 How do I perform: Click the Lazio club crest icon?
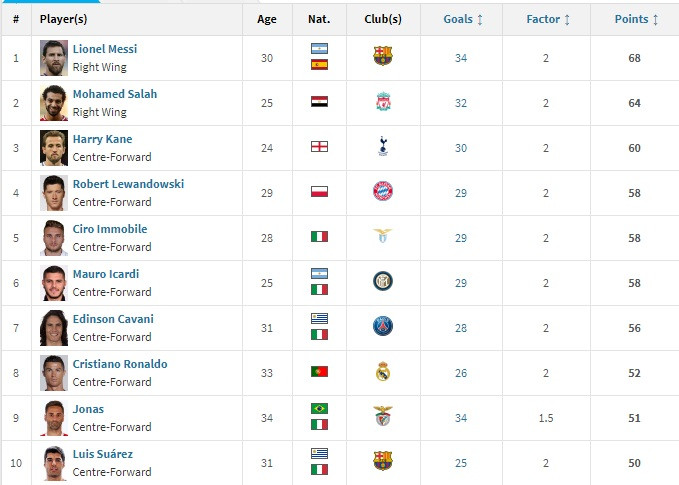(x=383, y=236)
